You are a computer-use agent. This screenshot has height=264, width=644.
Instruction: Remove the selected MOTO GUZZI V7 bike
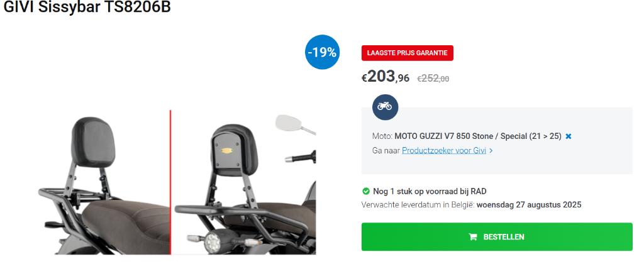[x=569, y=136]
